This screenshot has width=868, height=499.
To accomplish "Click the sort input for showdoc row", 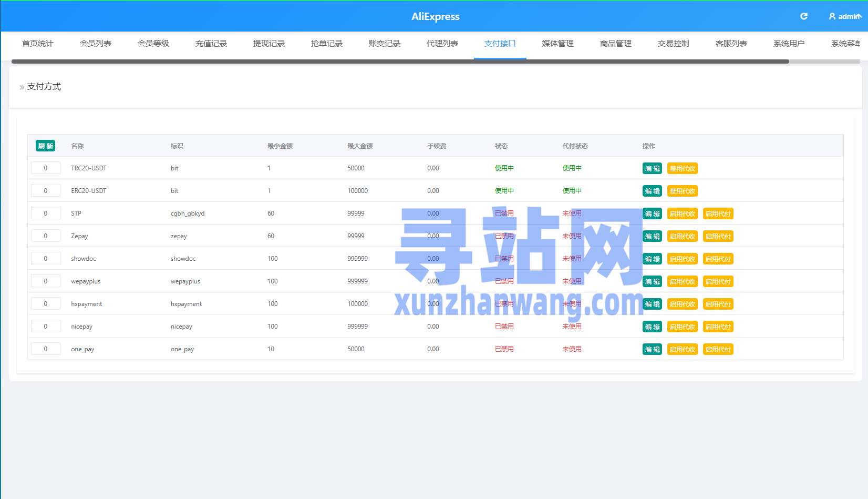I will click(45, 259).
